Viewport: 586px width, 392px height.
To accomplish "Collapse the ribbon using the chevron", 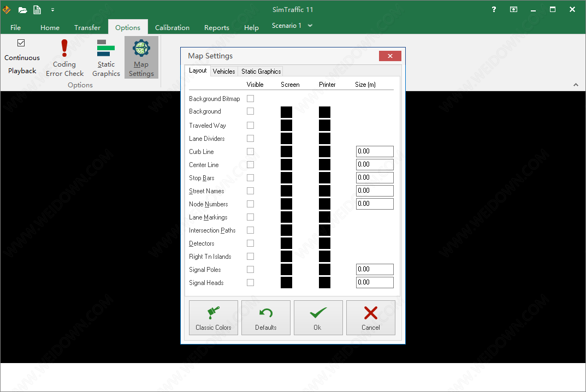I will pos(576,85).
